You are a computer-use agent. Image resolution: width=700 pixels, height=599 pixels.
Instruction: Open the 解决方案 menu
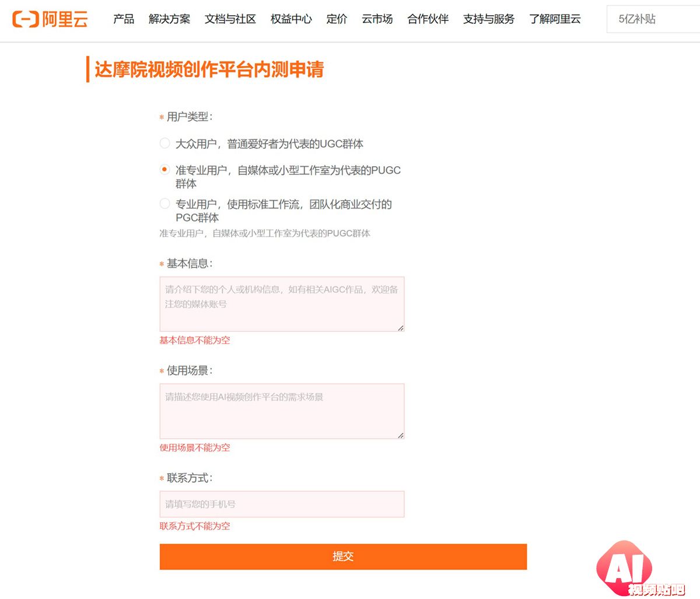point(169,19)
